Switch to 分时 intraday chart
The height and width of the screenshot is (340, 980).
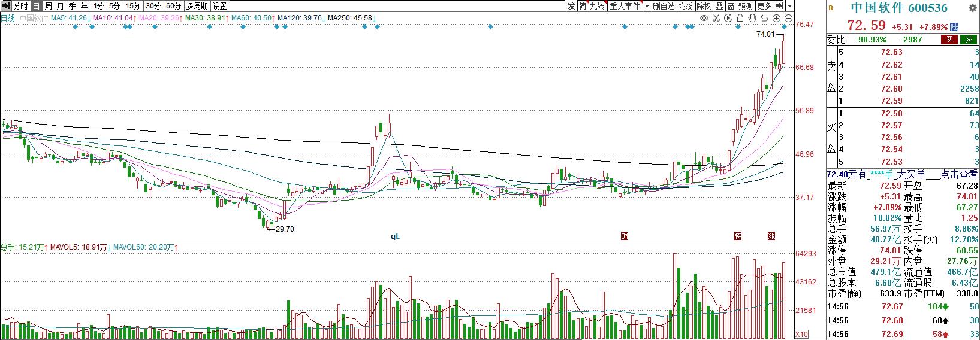tap(20, 6)
